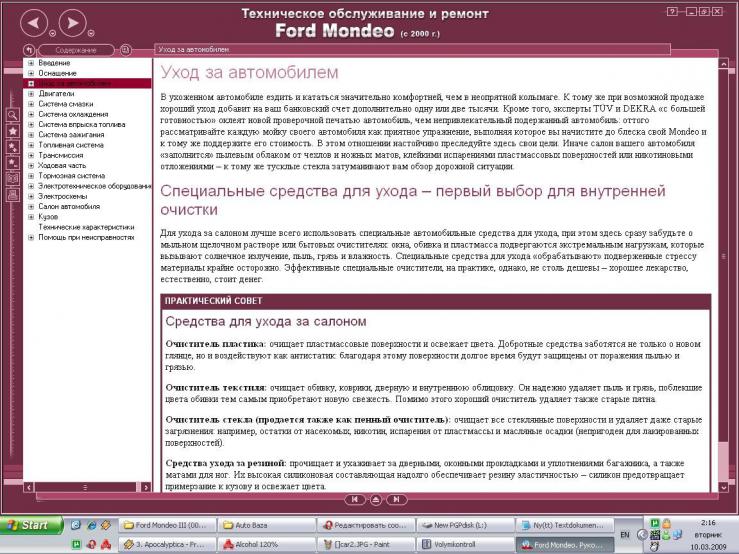Screen dimensions: 739x554
Task: Switch to Ny(tt) Textdokument taskbar item
Action: (x=565, y=525)
